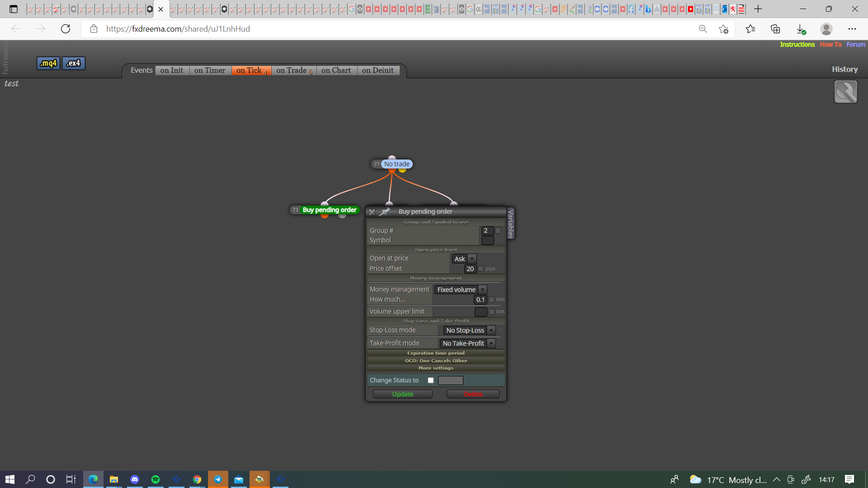Open the Instructions link
Image resolution: width=868 pixels, height=488 pixels.
click(x=797, y=44)
